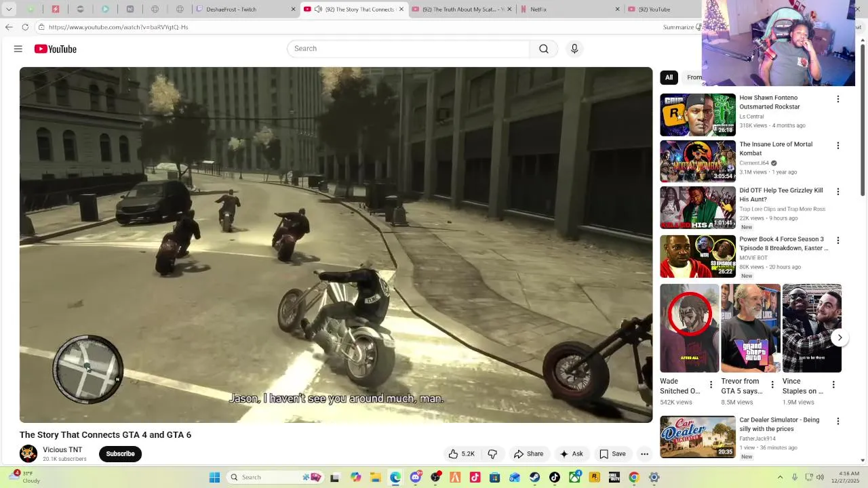Open Vicious TNT channel avatar

28,453
